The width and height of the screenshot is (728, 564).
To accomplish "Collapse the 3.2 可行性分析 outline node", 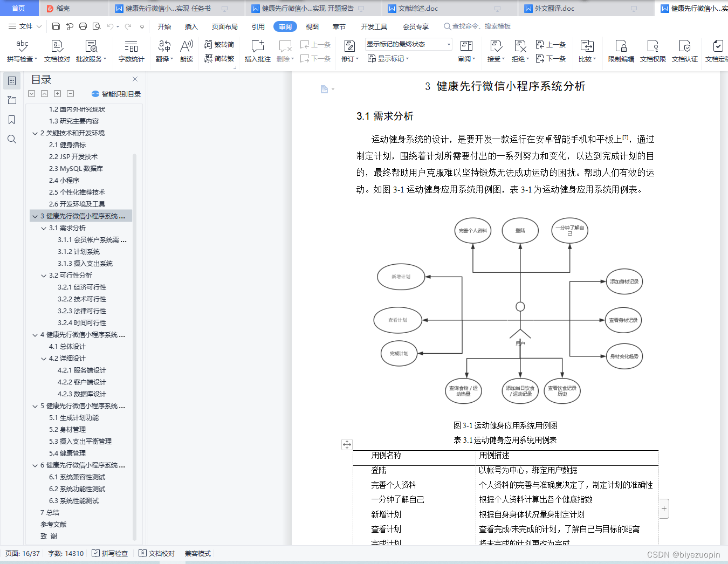I will coord(44,276).
